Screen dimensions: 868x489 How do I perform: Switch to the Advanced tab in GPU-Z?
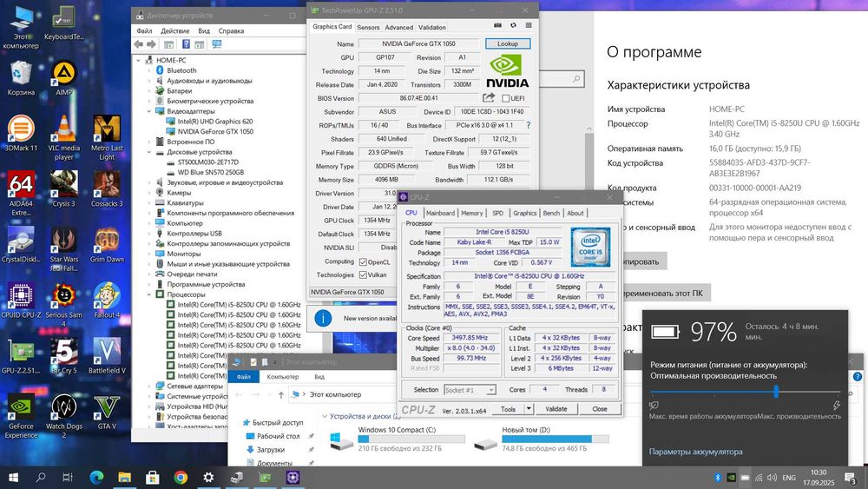(399, 27)
